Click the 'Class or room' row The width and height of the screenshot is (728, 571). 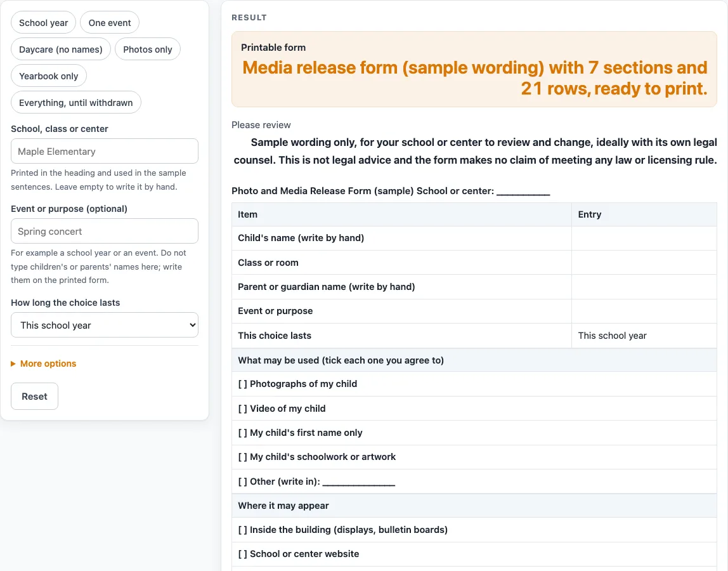click(x=474, y=263)
